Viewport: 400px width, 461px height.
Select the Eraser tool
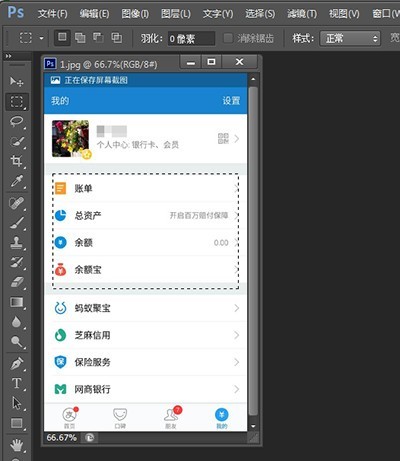[x=17, y=282]
